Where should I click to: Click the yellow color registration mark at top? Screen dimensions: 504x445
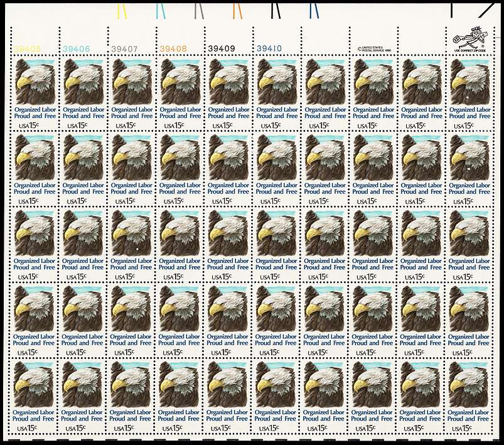121,11
